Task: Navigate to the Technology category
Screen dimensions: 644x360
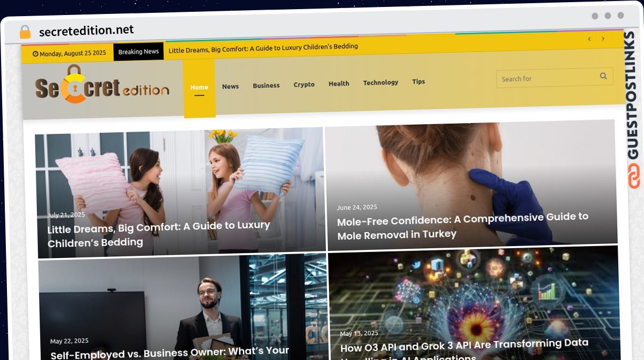Action: (x=380, y=82)
